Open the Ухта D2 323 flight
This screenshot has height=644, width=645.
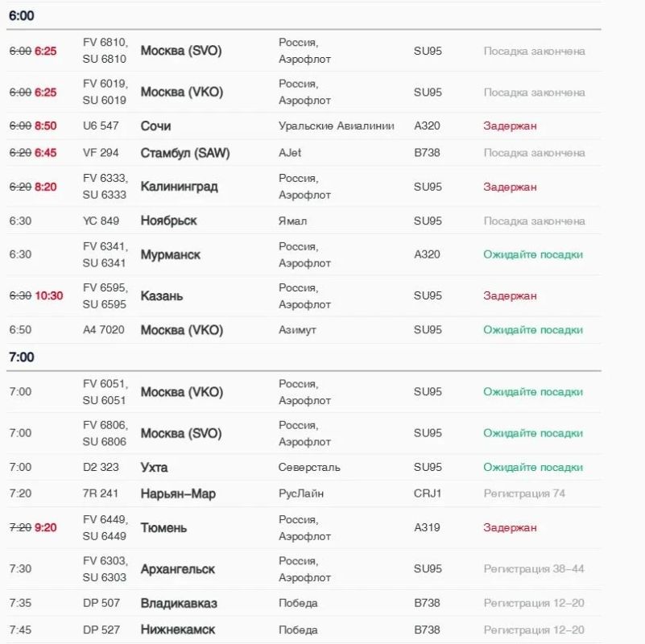tap(304, 467)
